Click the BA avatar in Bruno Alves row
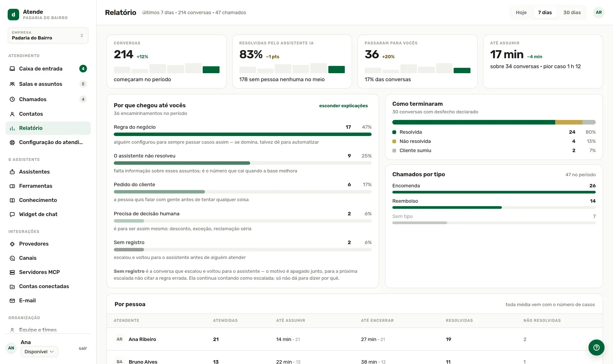 coord(120,362)
